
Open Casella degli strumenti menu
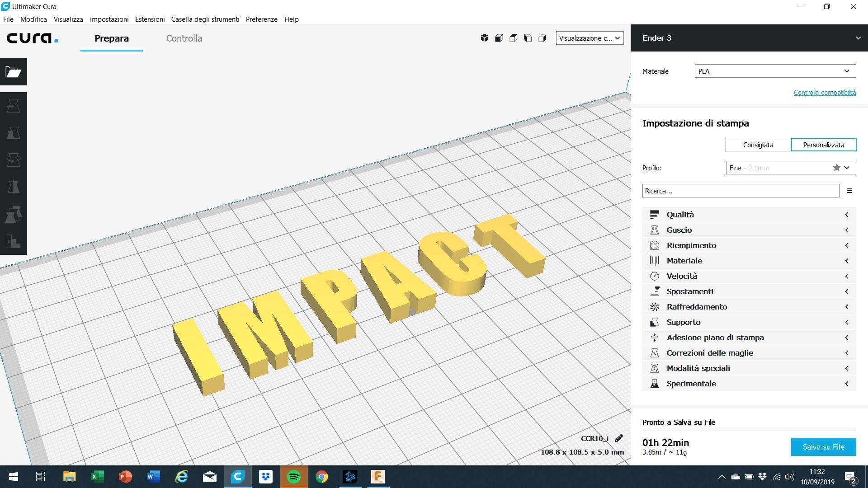tap(205, 19)
